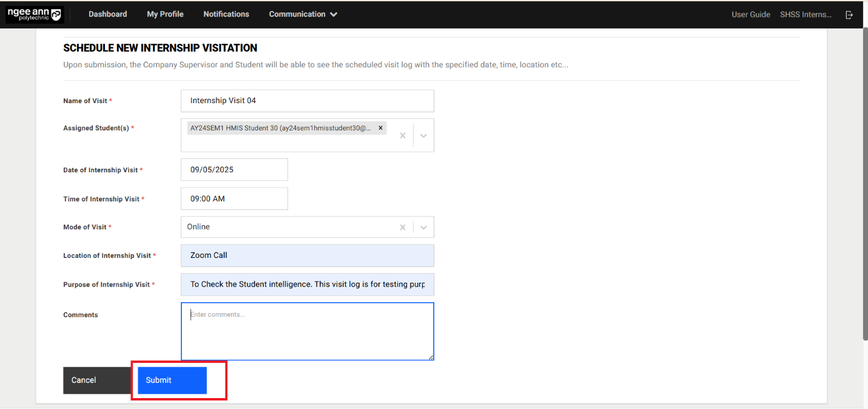Screen dimensions: 868x409
Task: Clear the Mode of Visit selection
Action: point(402,227)
